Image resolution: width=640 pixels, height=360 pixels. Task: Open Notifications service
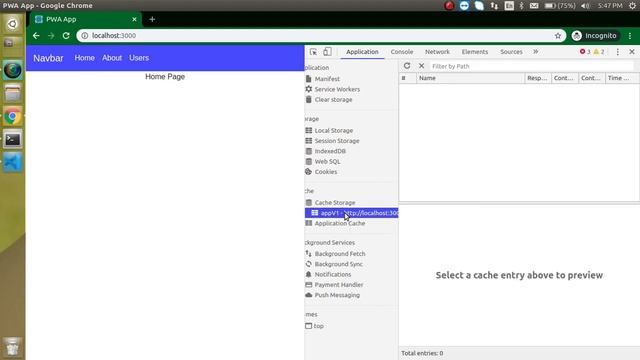[333, 274]
